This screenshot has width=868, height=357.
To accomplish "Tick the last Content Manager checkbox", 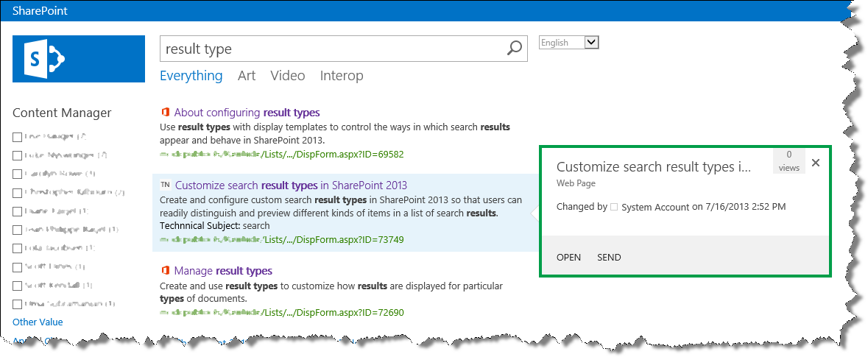I will coord(17,304).
